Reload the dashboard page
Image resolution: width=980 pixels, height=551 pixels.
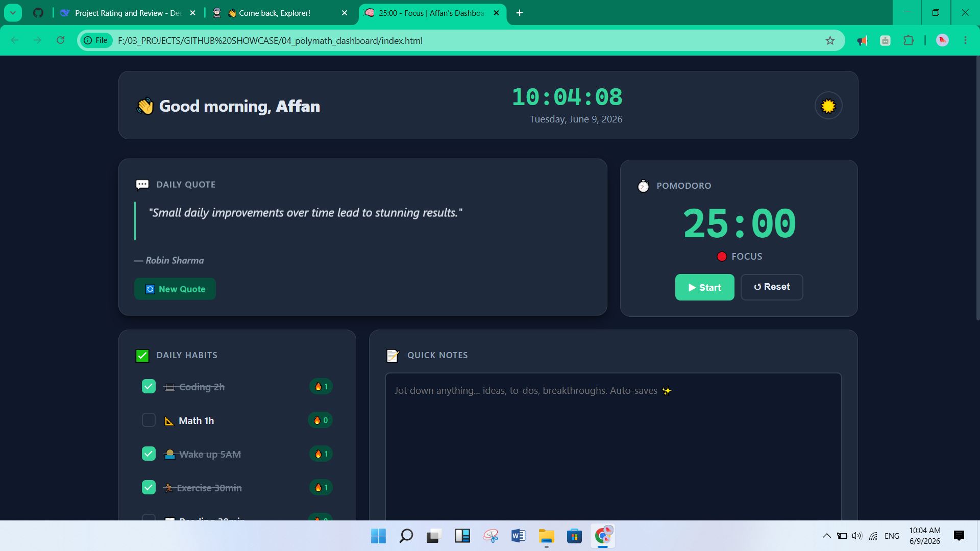click(x=60, y=40)
